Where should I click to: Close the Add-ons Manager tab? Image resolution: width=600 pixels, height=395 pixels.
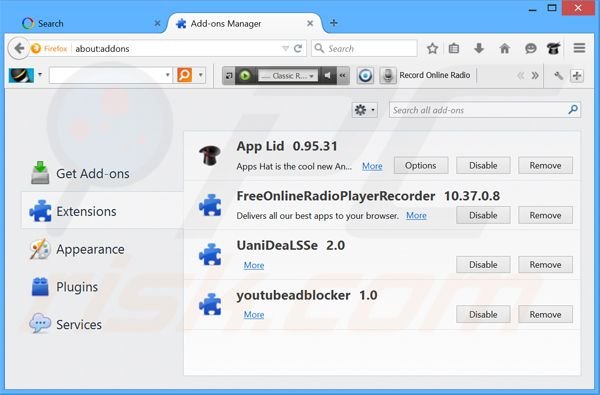coord(310,23)
